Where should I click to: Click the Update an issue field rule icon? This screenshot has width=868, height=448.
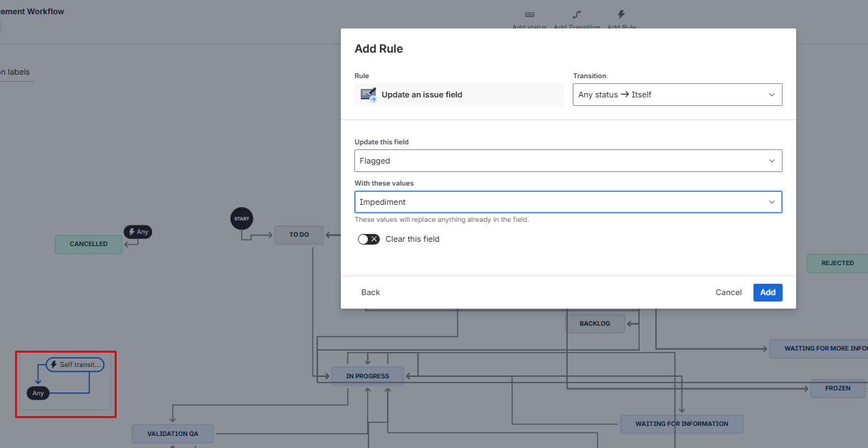(368, 95)
